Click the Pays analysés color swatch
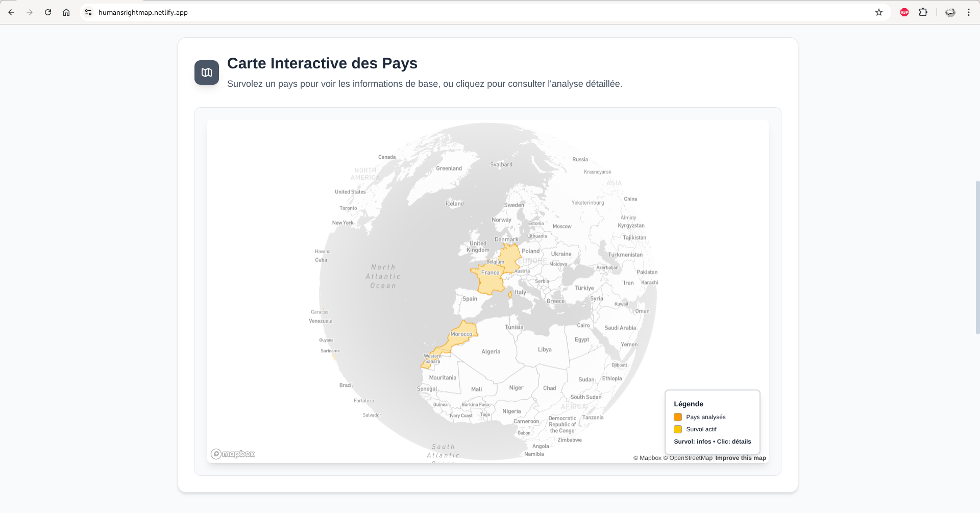Screen dimensions: 980x513 click(678, 417)
